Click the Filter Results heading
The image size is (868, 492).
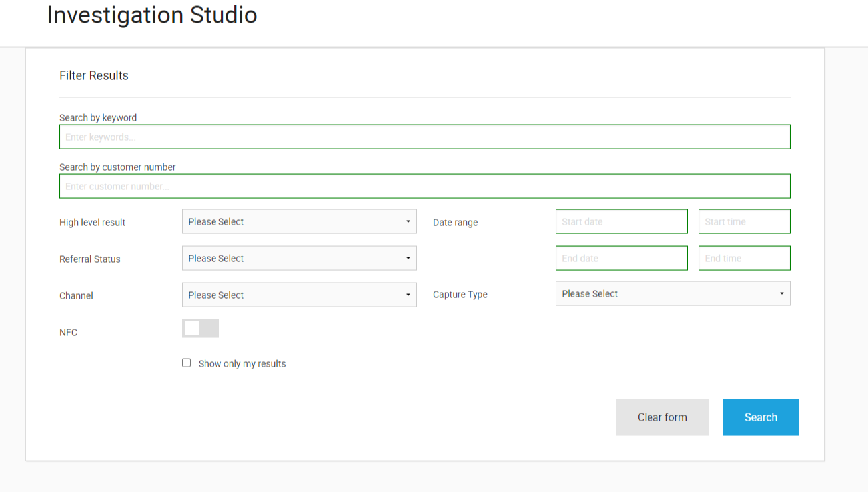(94, 76)
